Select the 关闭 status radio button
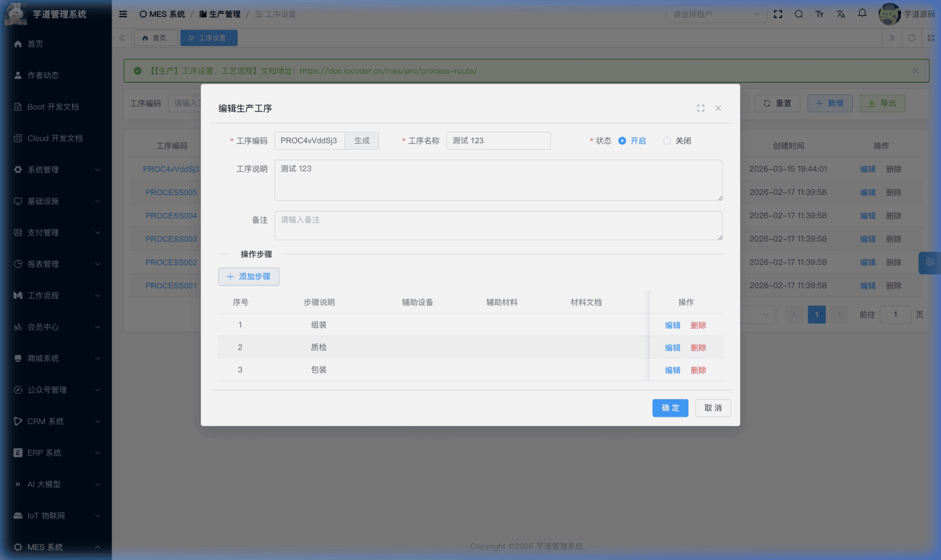This screenshot has height=560, width=941. click(x=667, y=141)
